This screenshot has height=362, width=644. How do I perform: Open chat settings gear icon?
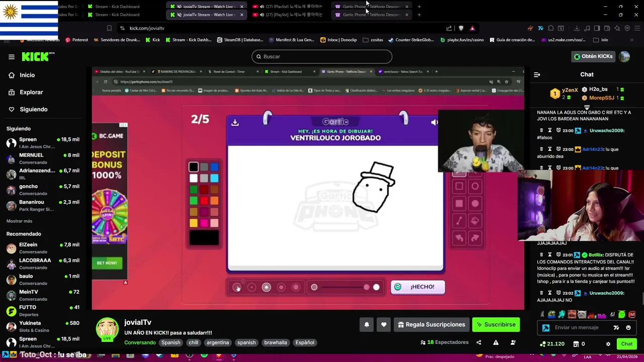(608, 344)
